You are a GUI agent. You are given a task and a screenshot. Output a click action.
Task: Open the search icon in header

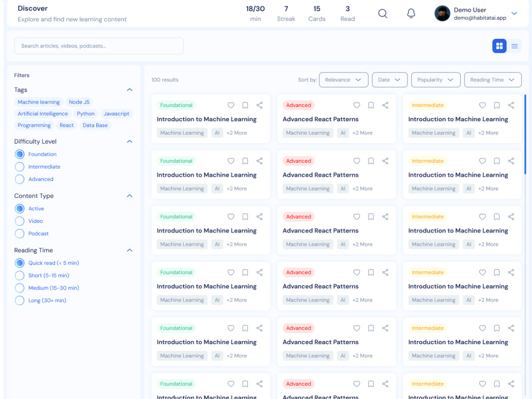[x=383, y=14]
